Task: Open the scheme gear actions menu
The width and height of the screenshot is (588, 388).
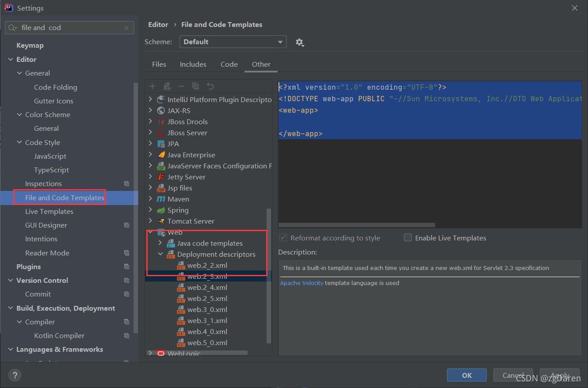Action: click(300, 42)
